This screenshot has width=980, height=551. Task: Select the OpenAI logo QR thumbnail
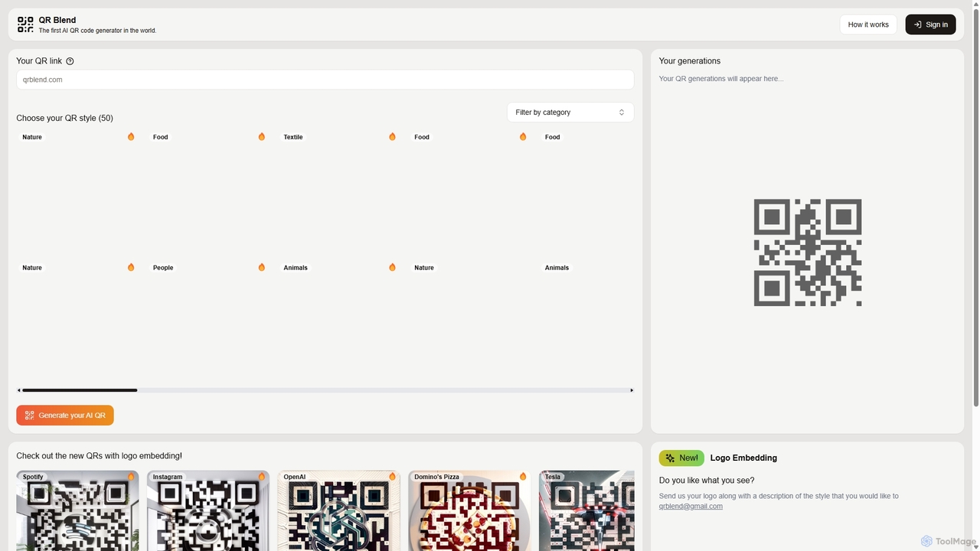pyautogui.click(x=338, y=510)
